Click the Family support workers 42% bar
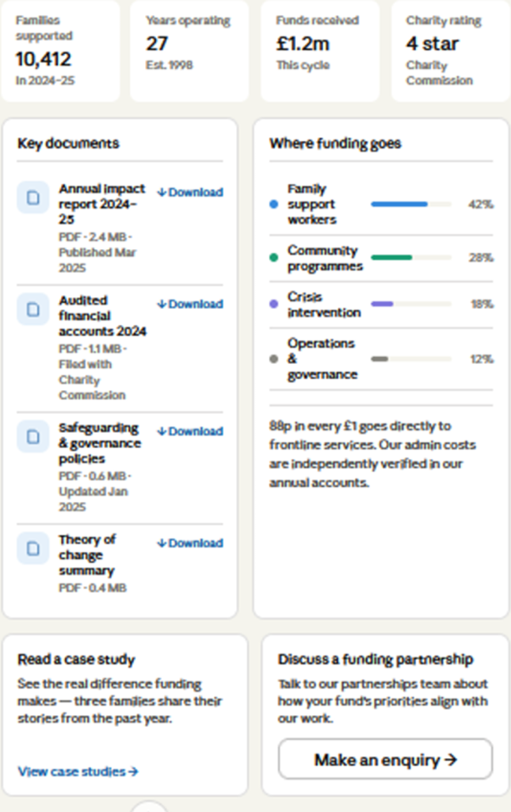 [411, 205]
